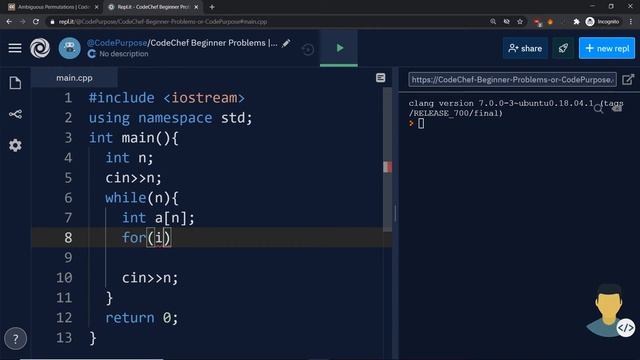
Task: Open the version history clock icon
Action: (x=308, y=50)
